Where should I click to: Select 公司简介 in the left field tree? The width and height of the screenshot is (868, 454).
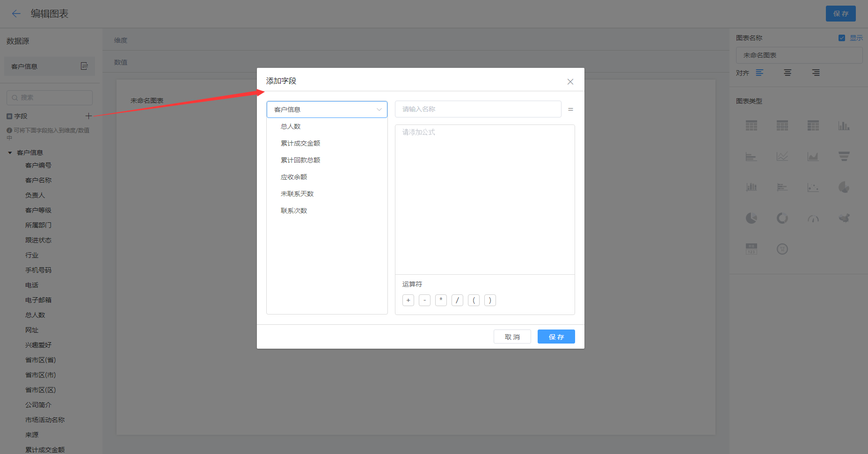tap(38, 405)
